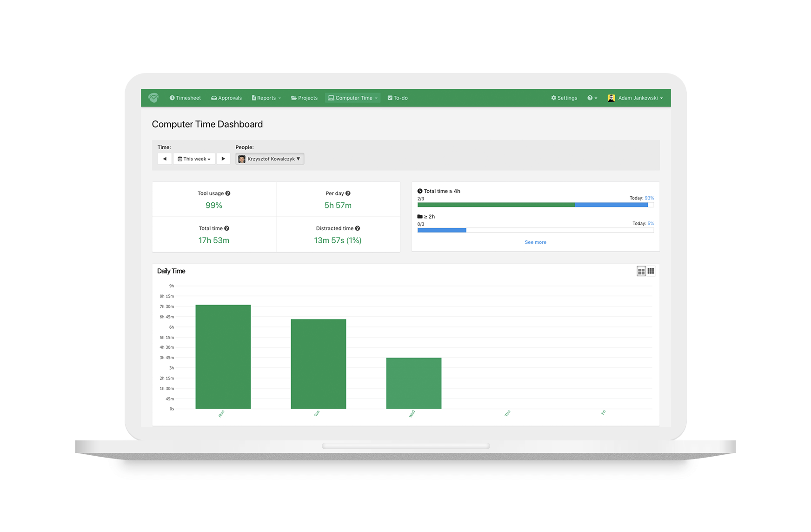
Task: Click the 99% tool usage value
Action: [x=214, y=206]
